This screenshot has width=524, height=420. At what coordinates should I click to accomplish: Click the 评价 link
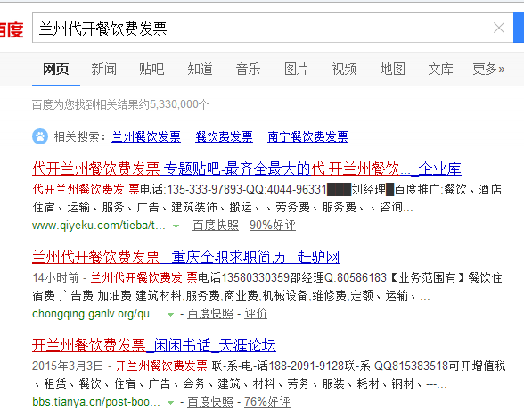click(x=256, y=314)
